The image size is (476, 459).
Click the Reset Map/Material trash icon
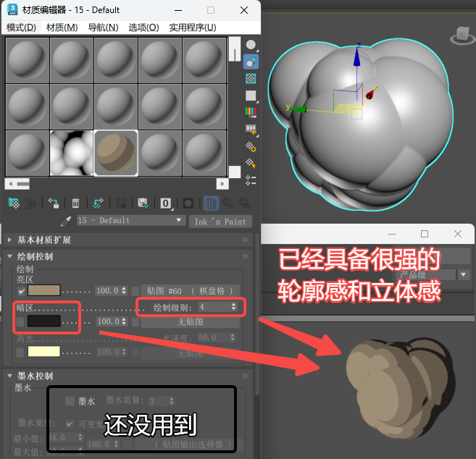tap(75, 203)
